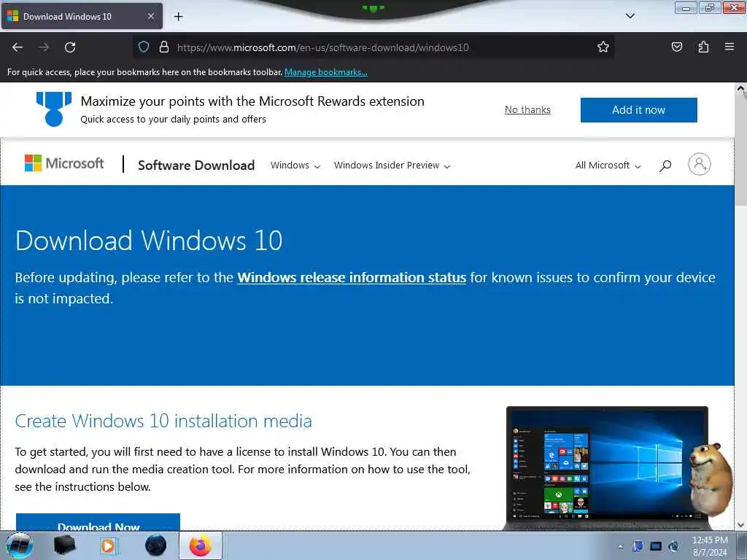Click the Windows 10 laptop image

click(x=607, y=468)
